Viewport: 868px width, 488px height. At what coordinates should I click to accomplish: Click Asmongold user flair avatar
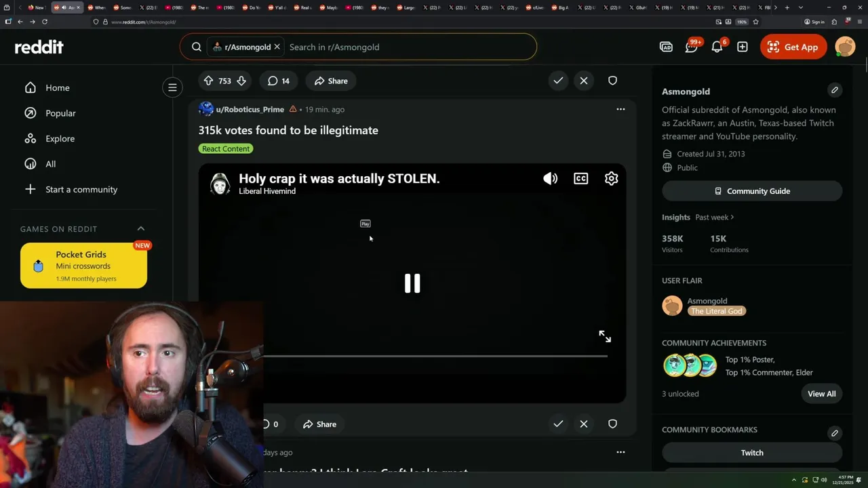point(672,306)
